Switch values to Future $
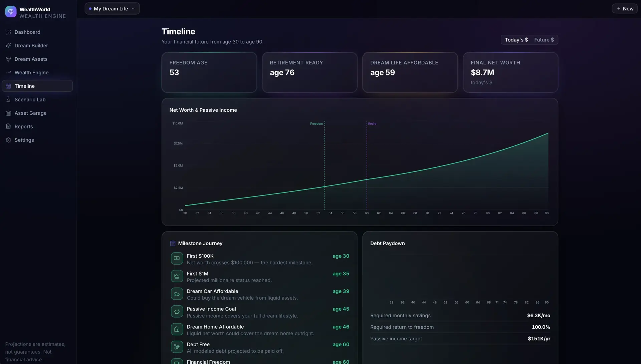The image size is (641, 364). click(544, 40)
